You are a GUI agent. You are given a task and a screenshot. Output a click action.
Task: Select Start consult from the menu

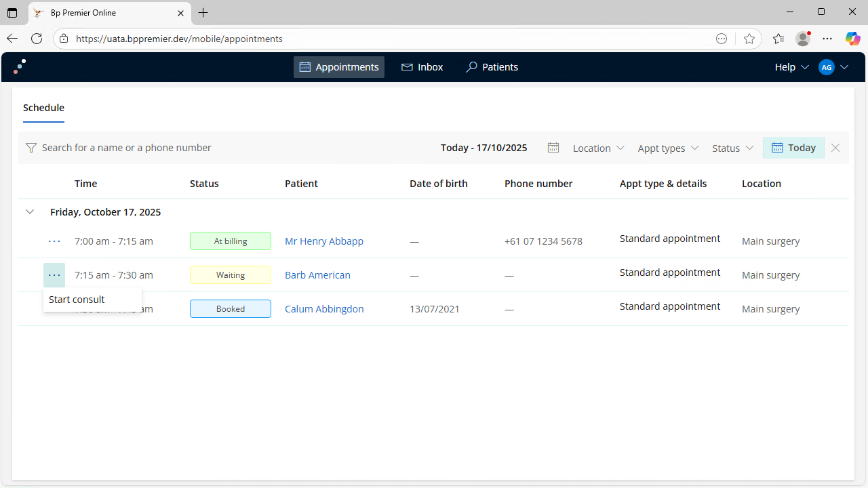point(77,300)
